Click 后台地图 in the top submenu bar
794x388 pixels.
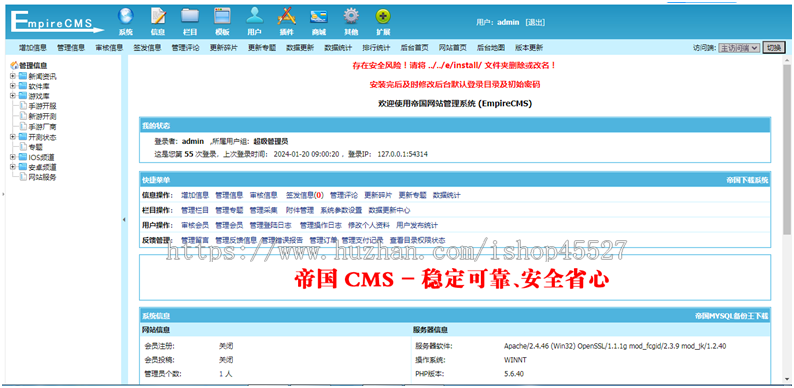pyautogui.click(x=491, y=48)
